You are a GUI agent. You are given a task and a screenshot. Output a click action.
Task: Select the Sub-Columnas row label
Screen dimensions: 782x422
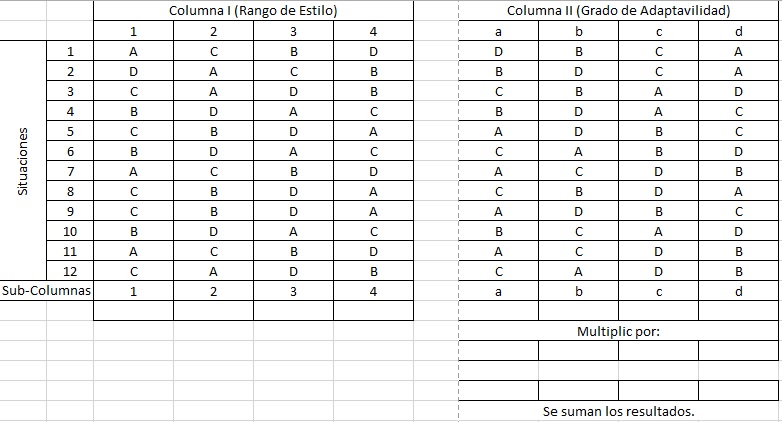(x=47, y=290)
